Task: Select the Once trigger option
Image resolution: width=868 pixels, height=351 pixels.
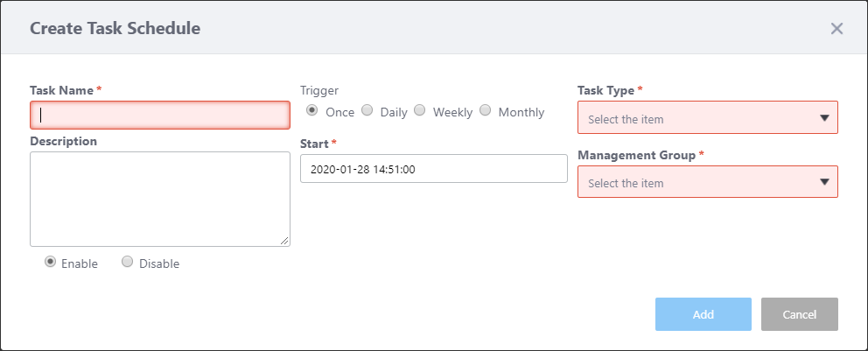Action: tap(311, 111)
